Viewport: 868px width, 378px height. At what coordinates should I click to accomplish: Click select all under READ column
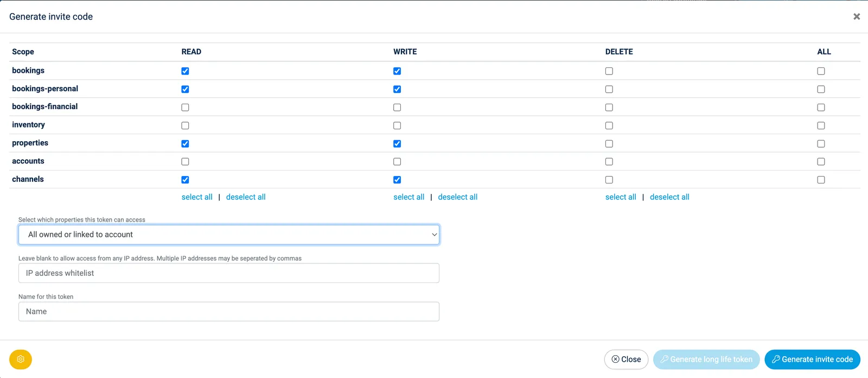click(x=197, y=197)
